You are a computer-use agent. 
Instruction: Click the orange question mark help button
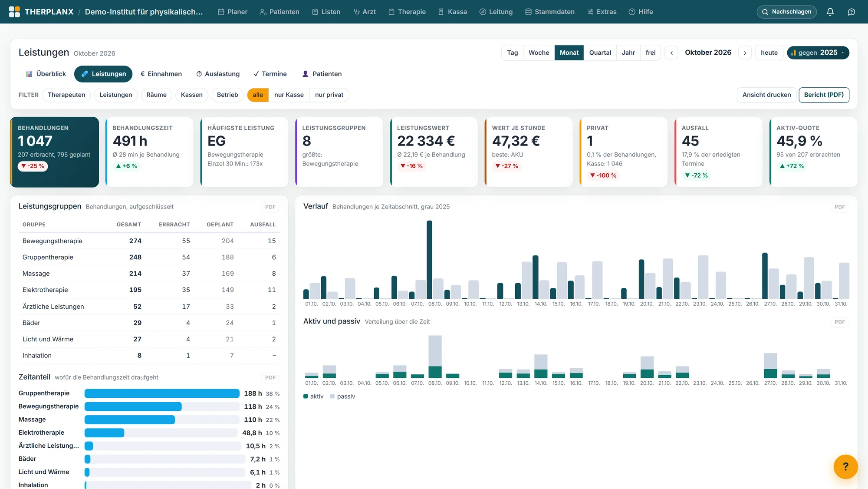click(845, 466)
